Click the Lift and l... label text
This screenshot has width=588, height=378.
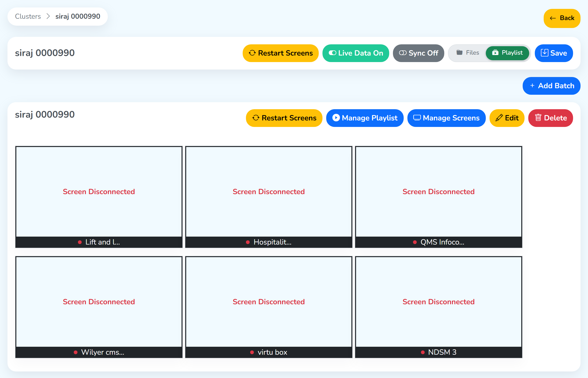103,242
